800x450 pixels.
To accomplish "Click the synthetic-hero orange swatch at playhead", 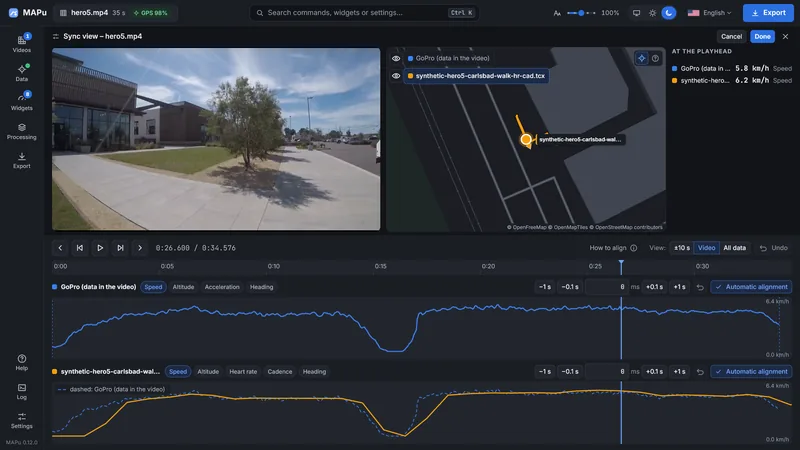I will coord(674,81).
